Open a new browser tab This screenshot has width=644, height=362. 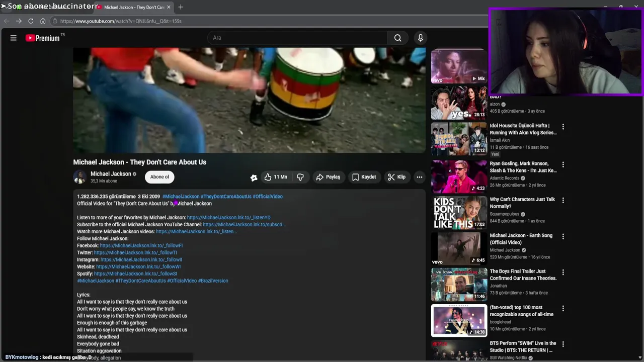pyautogui.click(x=181, y=7)
